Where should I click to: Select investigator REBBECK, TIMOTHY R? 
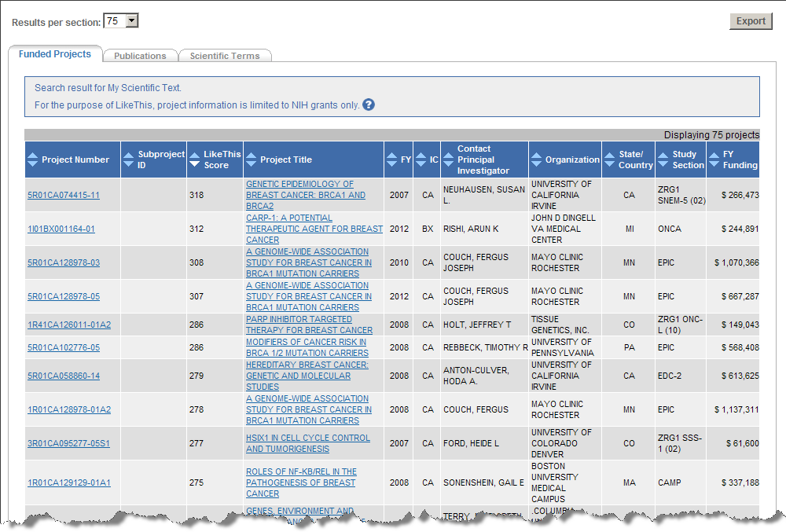point(486,347)
